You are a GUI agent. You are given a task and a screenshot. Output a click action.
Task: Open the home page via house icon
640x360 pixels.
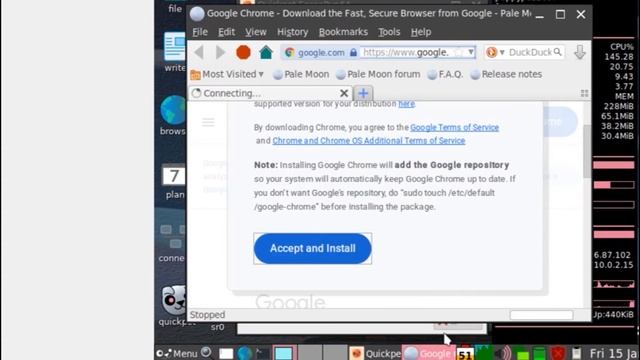click(266, 52)
